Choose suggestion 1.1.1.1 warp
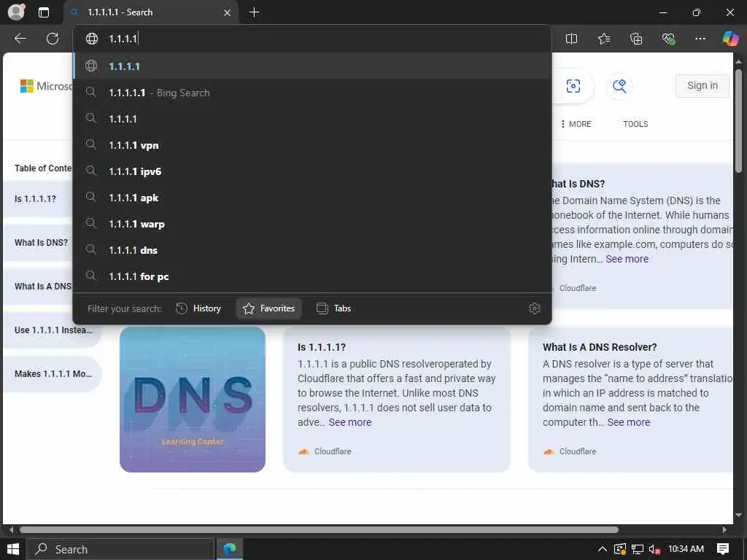The image size is (747, 560). pos(312,224)
